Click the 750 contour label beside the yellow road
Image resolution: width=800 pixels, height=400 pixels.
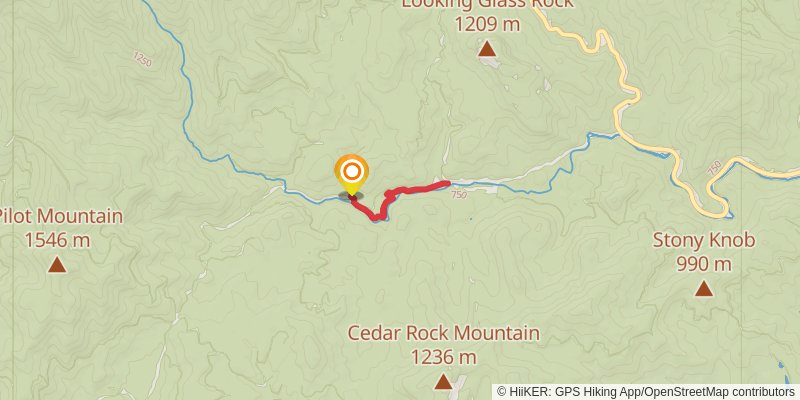[x=715, y=168]
